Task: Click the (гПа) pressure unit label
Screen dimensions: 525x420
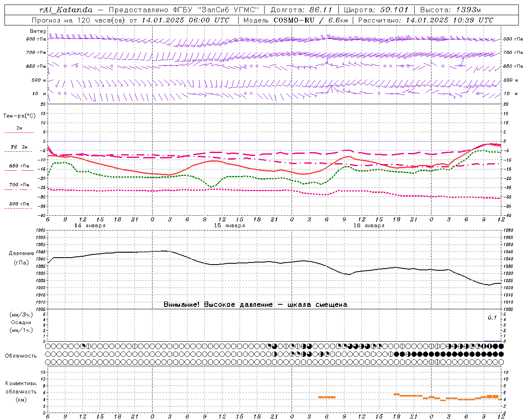Action: [x=21, y=262]
